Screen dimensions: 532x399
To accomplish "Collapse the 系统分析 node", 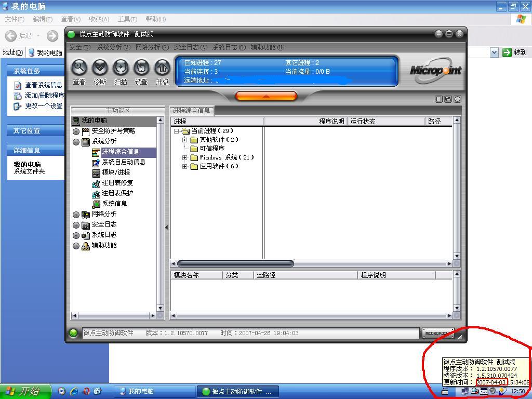I will pos(76,142).
